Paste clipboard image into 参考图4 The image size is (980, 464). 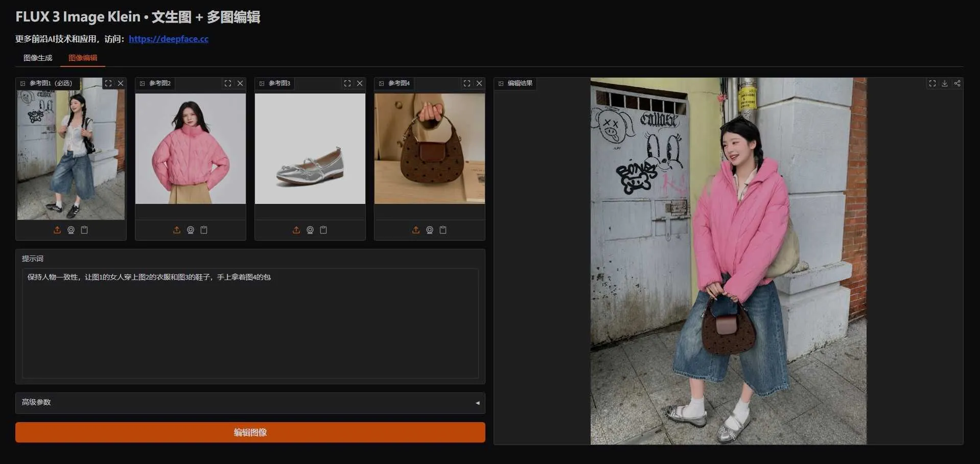click(443, 230)
